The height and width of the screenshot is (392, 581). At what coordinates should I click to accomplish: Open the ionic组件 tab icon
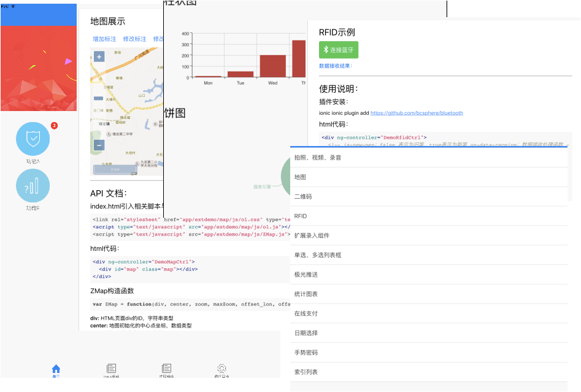pyautogui.click(x=111, y=369)
